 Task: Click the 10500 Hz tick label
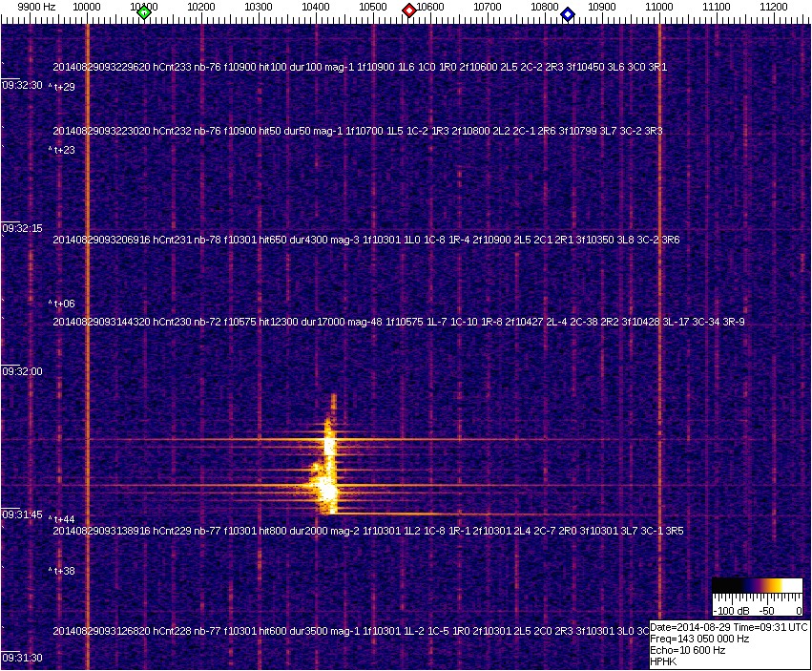pyautogui.click(x=373, y=7)
